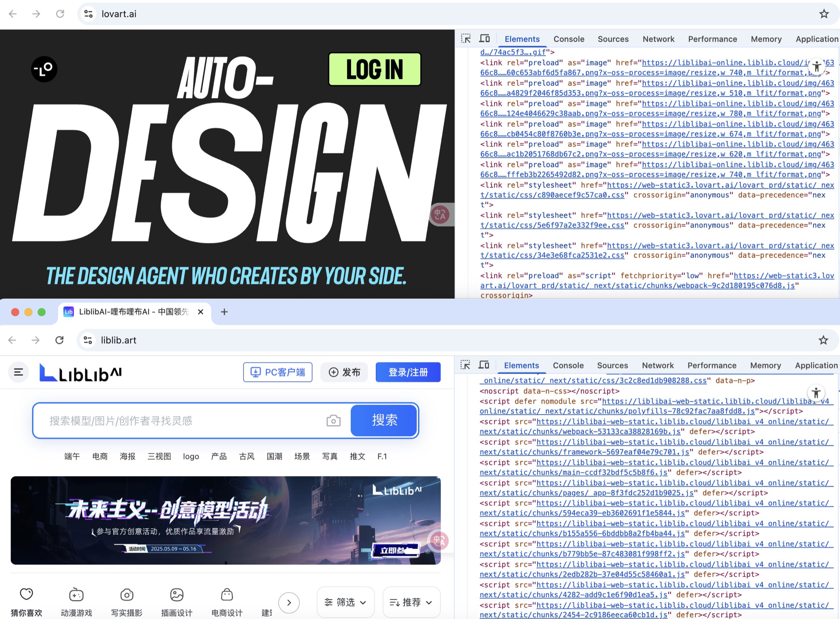
Task: Open the Performance tab in upper DevTools
Action: (x=712, y=39)
